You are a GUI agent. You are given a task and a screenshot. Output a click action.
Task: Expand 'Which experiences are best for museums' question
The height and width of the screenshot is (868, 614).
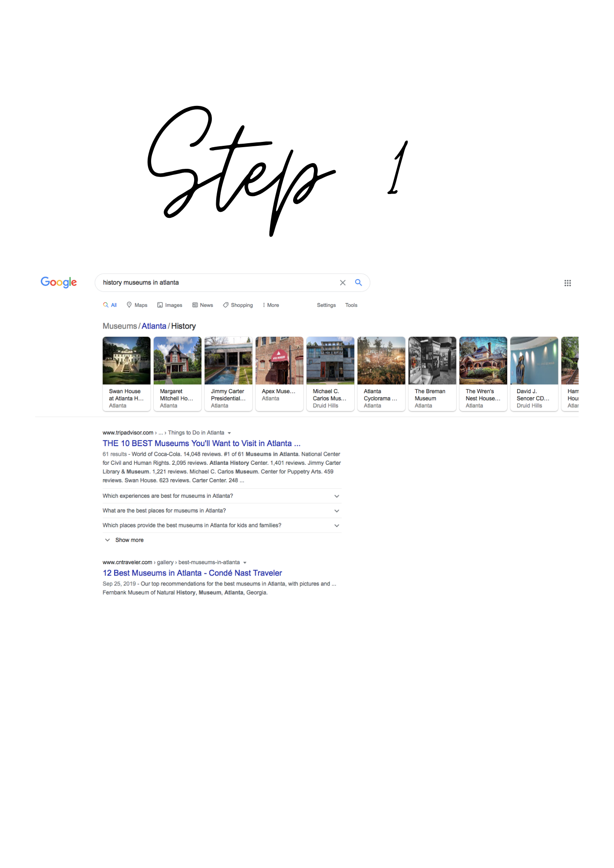point(221,496)
